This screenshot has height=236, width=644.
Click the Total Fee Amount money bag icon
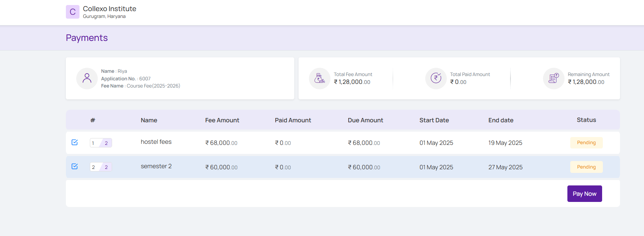[319, 78]
